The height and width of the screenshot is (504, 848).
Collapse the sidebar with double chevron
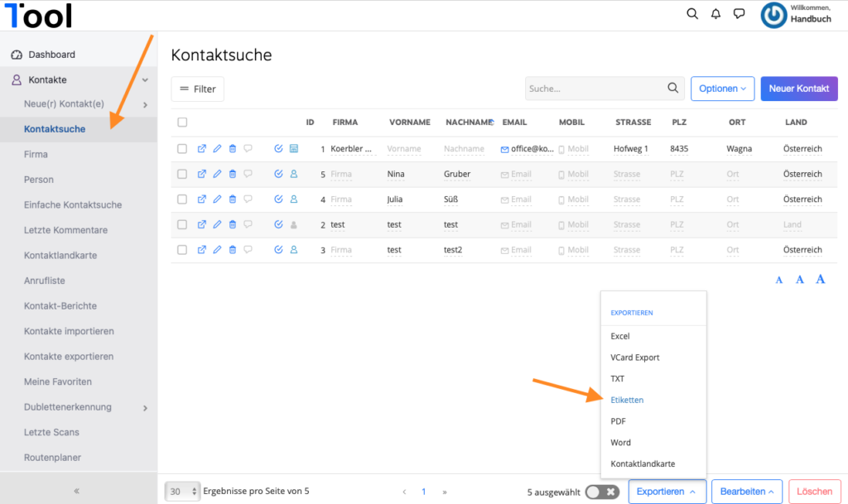[x=77, y=491]
